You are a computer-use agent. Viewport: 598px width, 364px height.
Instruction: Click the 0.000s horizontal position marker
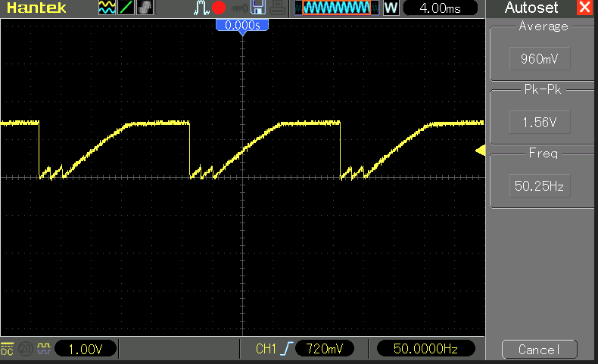point(242,26)
